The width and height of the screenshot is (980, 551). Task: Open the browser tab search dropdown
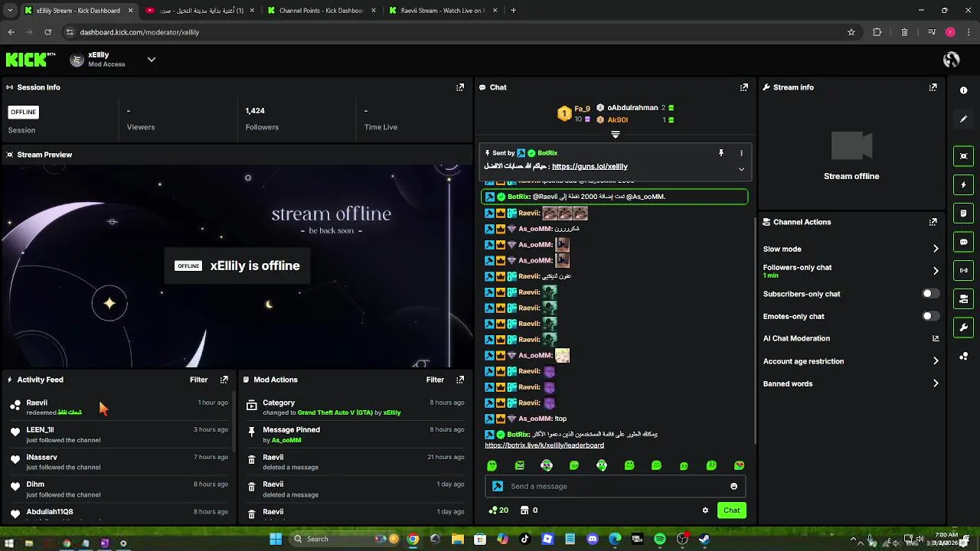[x=10, y=11]
